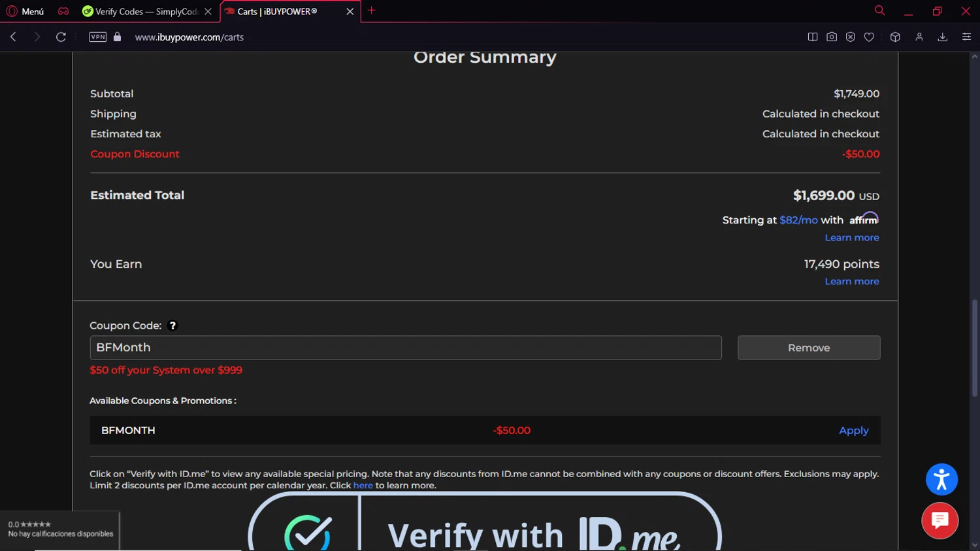
Task: Add page to bookmarks heart icon
Action: tap(869, 37)
